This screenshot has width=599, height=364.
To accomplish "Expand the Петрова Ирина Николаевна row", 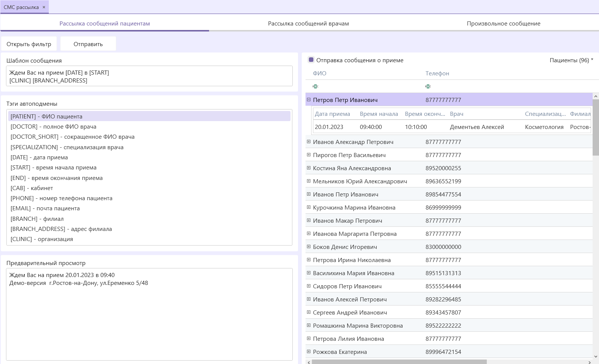I will tap(309, 260).
